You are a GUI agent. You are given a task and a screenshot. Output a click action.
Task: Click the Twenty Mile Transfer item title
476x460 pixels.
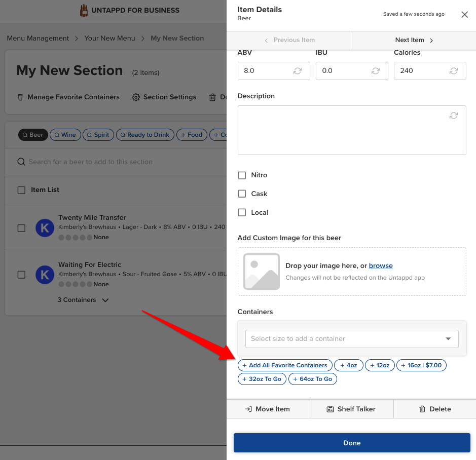pos(92,217)
